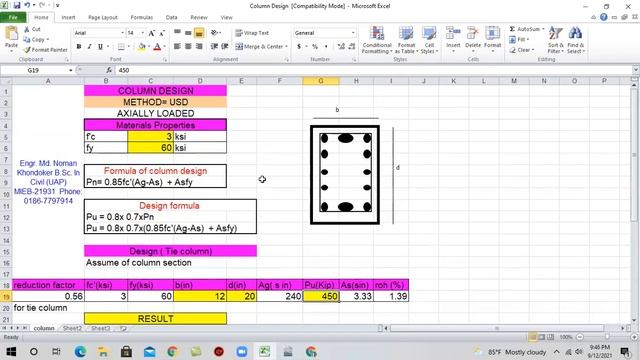The height and width of the screenshot is (360, 640).
Task: Decrease font size with Shrink Font icon
Action: coord(162,33)
